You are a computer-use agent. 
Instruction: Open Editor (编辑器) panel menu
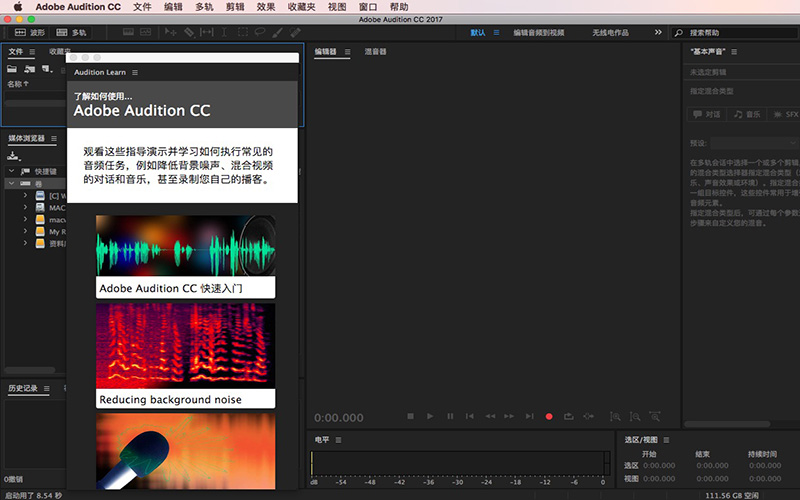pos(347,52)
